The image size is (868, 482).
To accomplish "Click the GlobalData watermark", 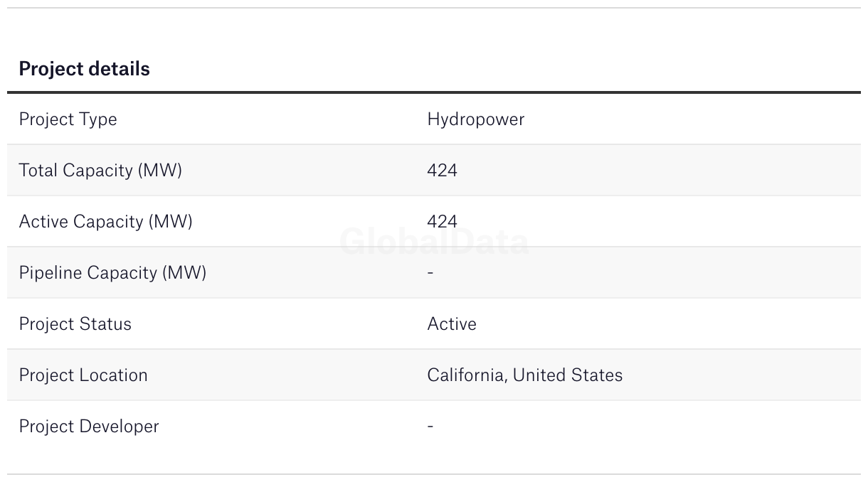I will [x=434, y=242].
